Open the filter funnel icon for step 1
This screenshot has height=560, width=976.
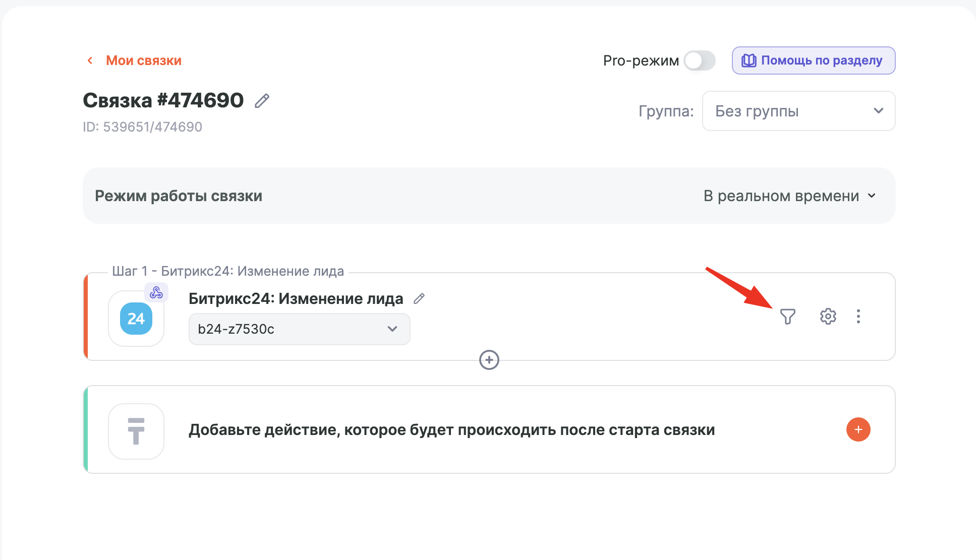(787, 317)
